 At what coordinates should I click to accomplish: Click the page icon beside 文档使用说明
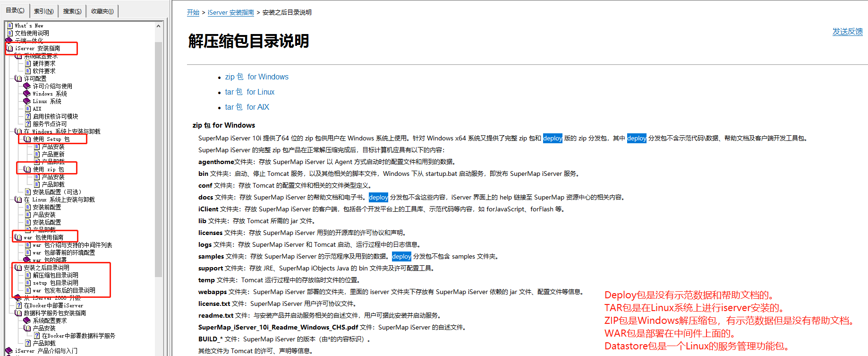10,33
